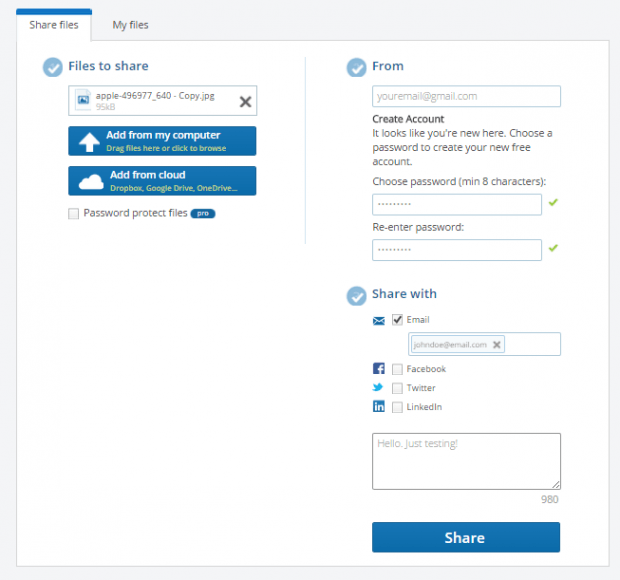This screenshot has height=580, width=620.
Task: Click the From heading
Action: pos(388,66)
